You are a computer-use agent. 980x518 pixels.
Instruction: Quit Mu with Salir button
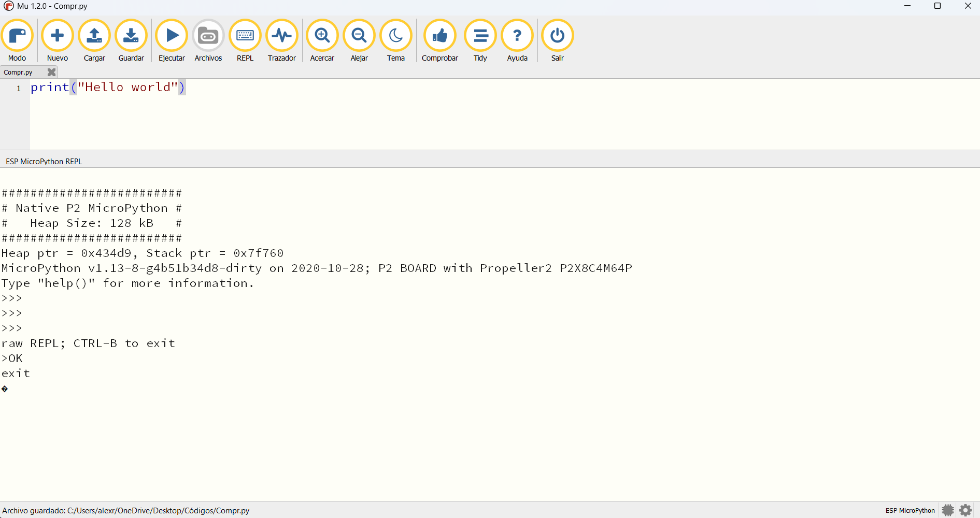coord(558,40)
